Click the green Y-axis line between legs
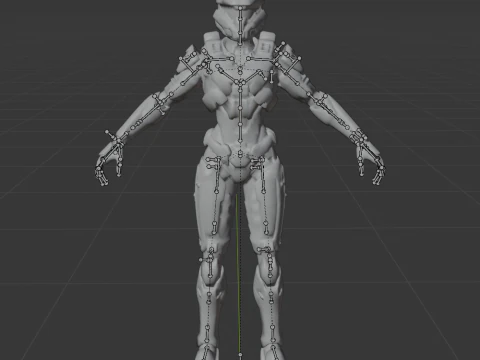Screen dimensions: 480x360 pyautogui.click(x=238, y=273)
